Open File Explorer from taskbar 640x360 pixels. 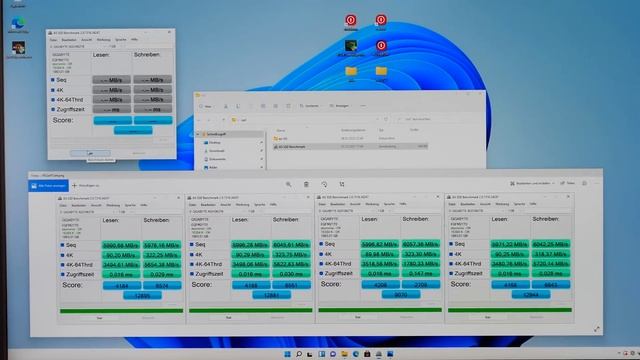coord(344,353)
